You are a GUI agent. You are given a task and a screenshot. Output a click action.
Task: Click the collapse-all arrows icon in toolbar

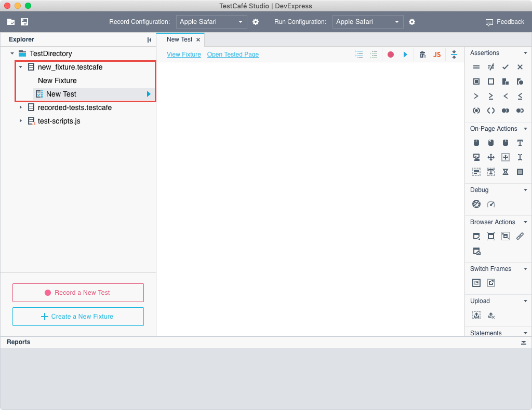click(454, 54)
